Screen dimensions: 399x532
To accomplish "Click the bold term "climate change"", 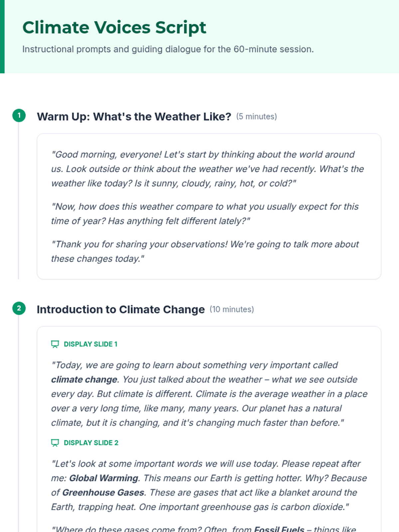I will coord(84,380).
